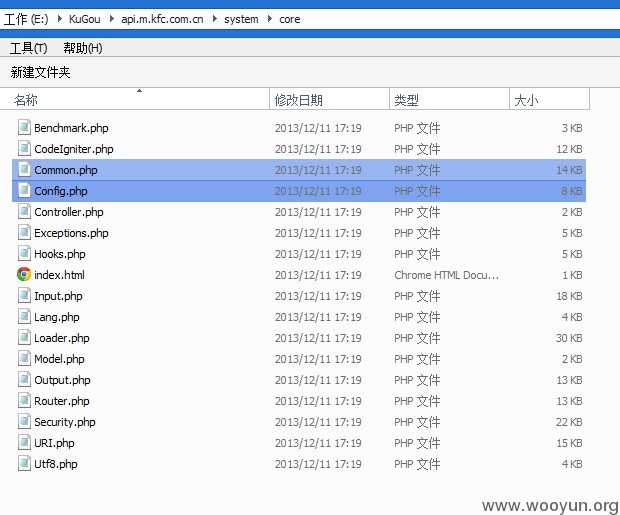Select the file name Controller.php
This screenshot has width=620, height=515.
click(x=69, y=212)
